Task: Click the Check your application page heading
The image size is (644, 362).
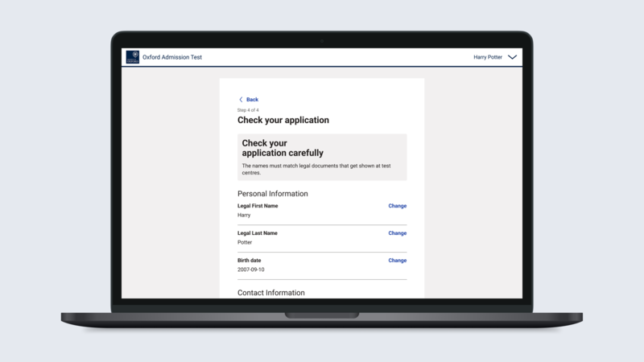Action: [x=283, y=121]
